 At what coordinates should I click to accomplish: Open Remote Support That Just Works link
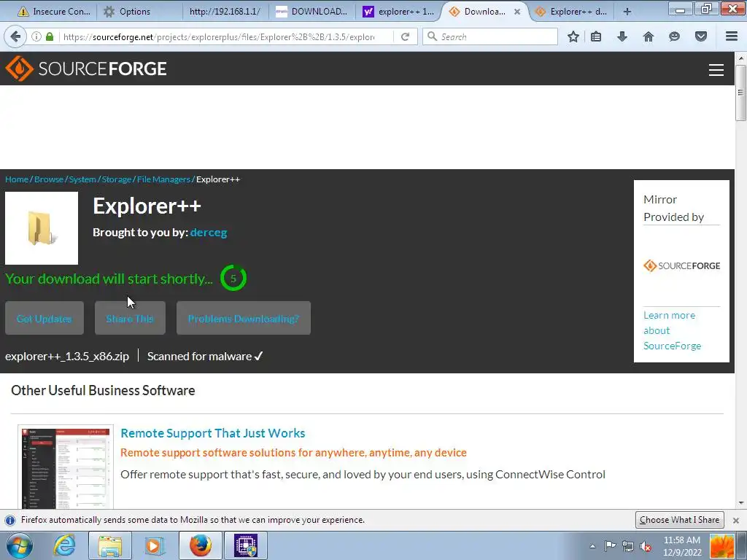click(x=212, y=433)
